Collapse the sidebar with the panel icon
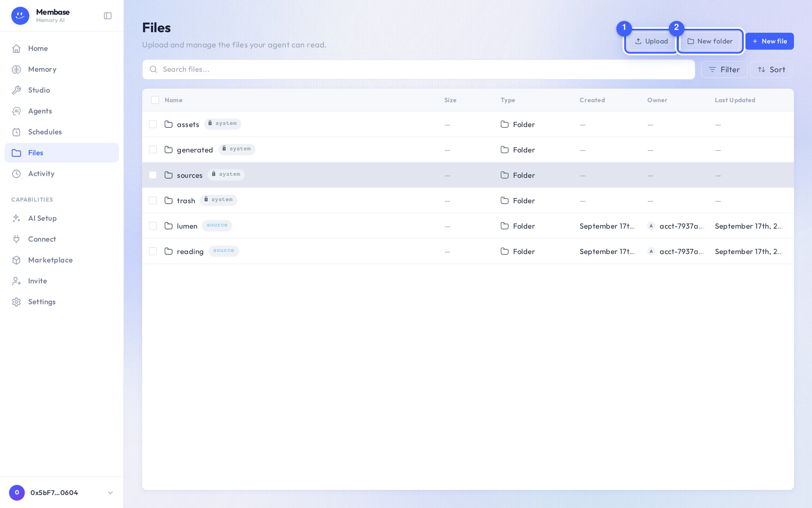The image size is (812, 508). pyautogui.click(x=107, y=16)
